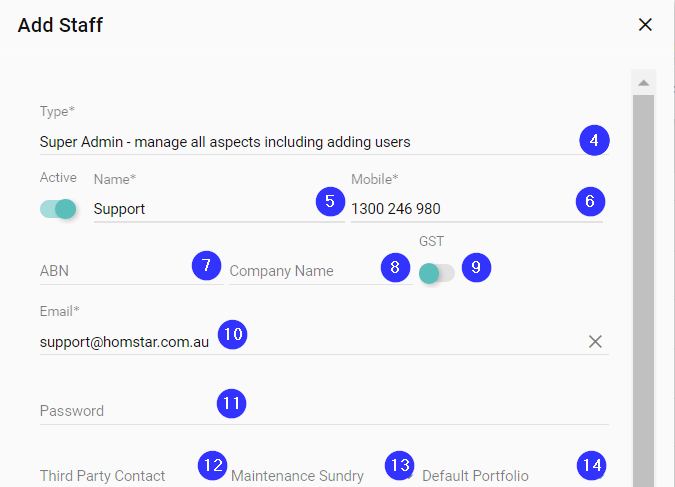
Task: Click the scrollbar up arrow
Action: tap(644, 82)
